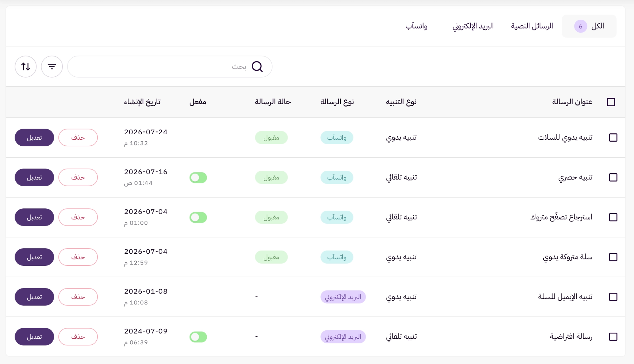This screenshot has width=634, height=364.
Task: Click the magnifier search icon
Action: click(x=257, y=67)
